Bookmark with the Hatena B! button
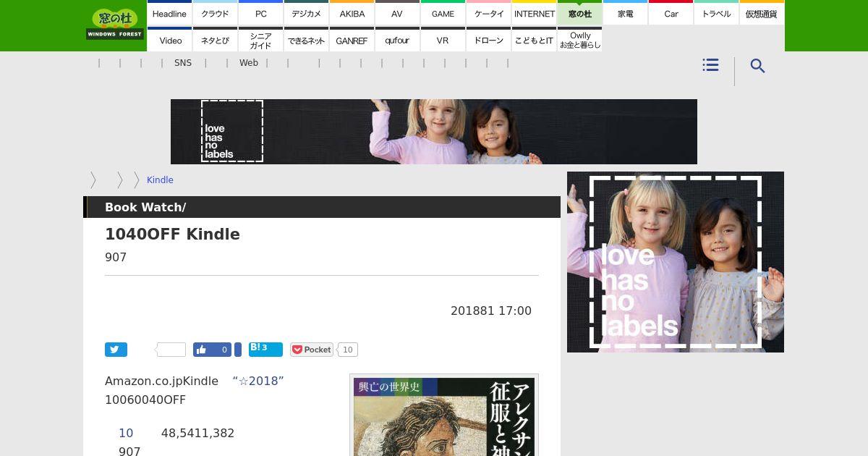The image size is (868, 456). 265,350
